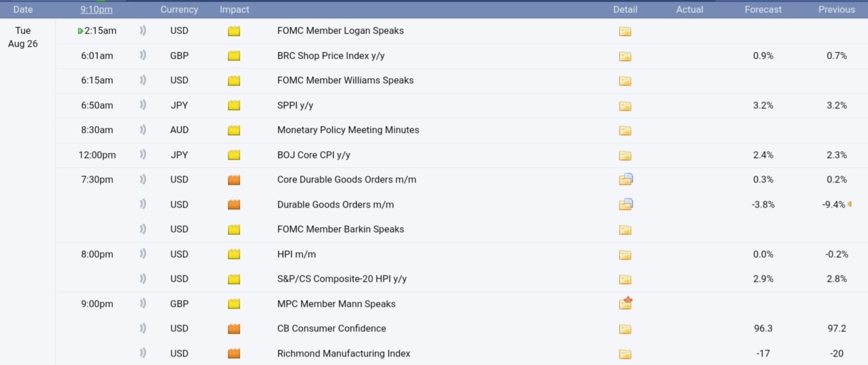The height and width of the screenshot is (365, 868).
Task: Open detail folder for Richmond Manufacturing Index
Action: pyautogui.click(x=625, y=354)
